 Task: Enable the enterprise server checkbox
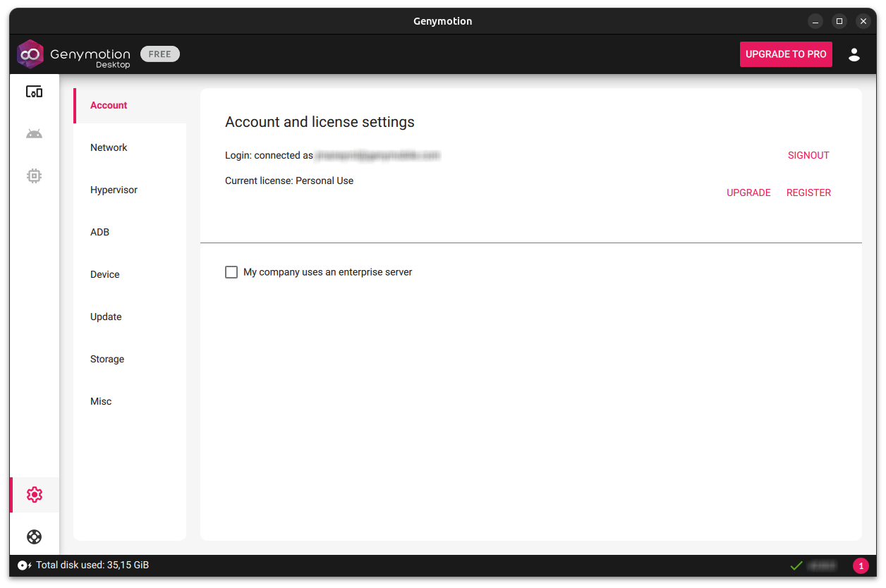231,271
